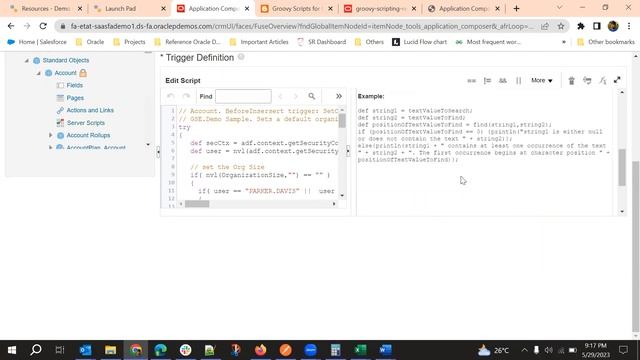640x360 pixels.
Task: Open the function palette fx icon
Action: coord(602,81)
